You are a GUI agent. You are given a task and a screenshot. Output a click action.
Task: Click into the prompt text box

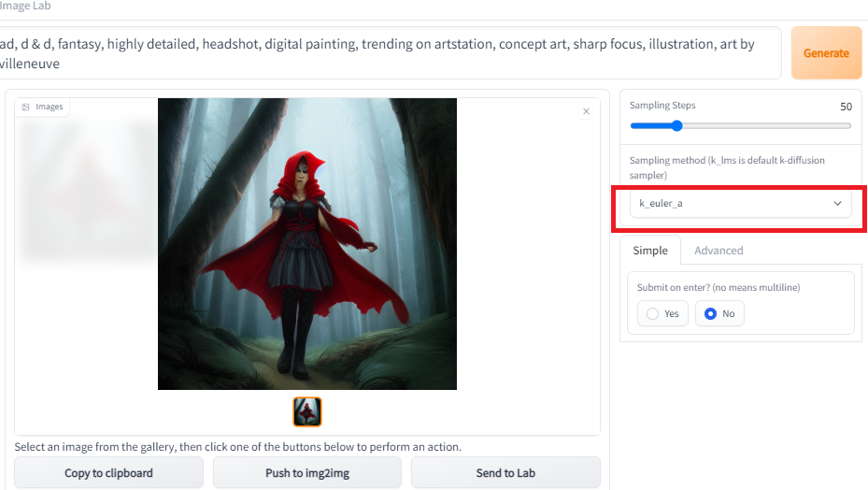[x=390, y=53]
